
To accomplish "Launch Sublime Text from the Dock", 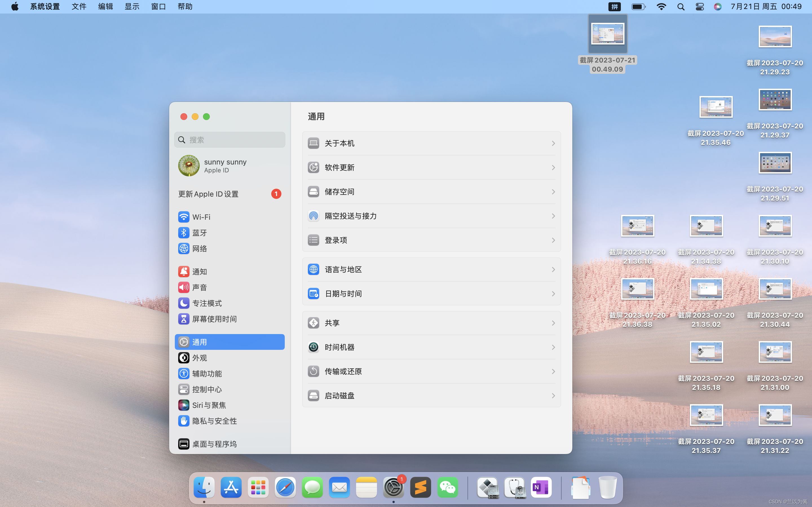I will (x=420, y=487).
